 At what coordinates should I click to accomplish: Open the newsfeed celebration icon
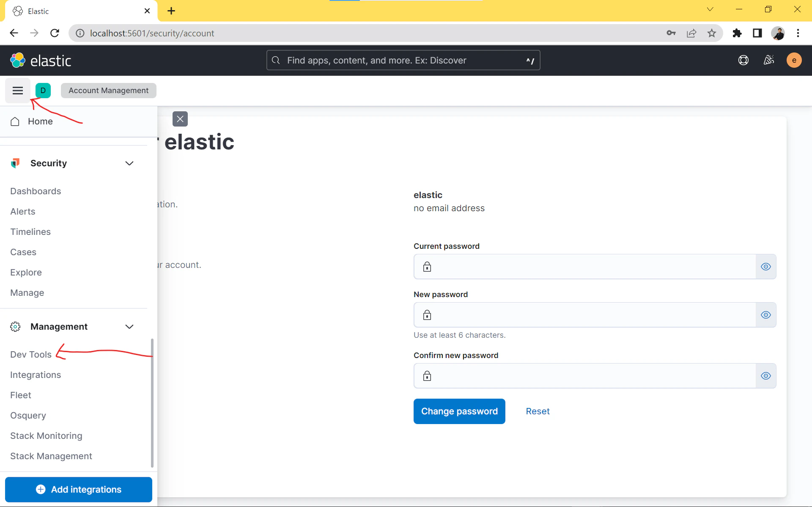tap(768, 60)
